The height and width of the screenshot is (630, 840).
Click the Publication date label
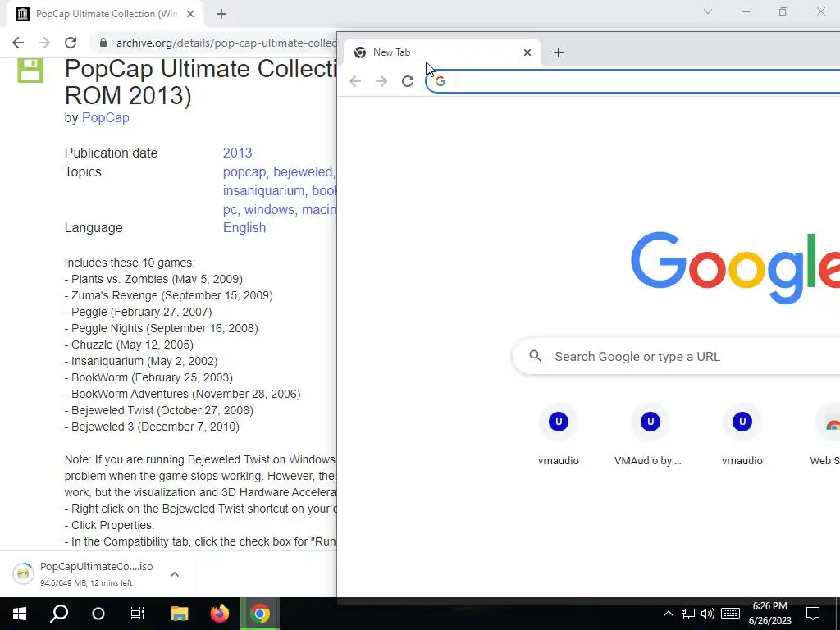pos(111,153)
